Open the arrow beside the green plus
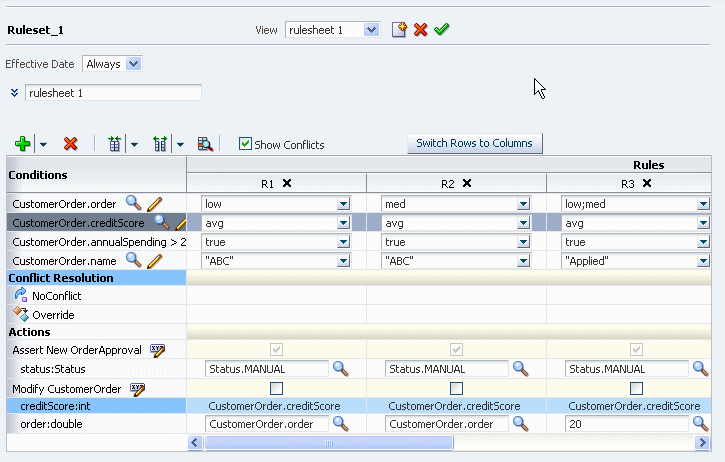This screenshot has width=725, height=462. click(43, 144)
